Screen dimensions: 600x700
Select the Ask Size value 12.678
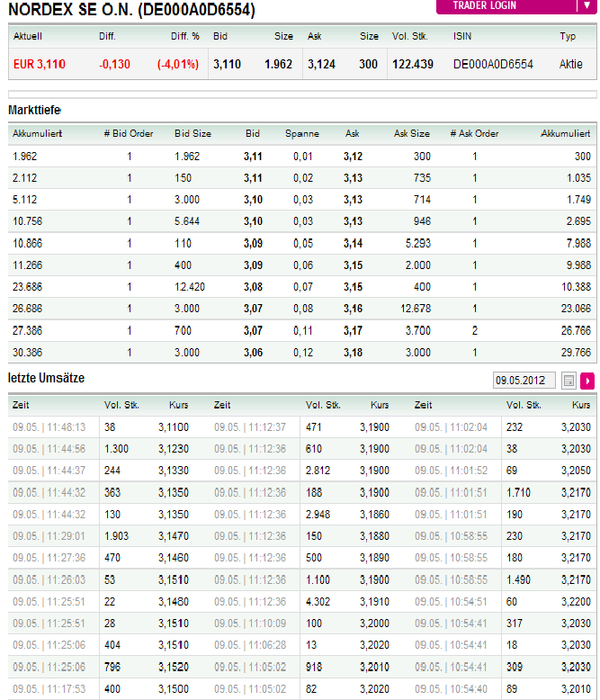pos(416,309)
